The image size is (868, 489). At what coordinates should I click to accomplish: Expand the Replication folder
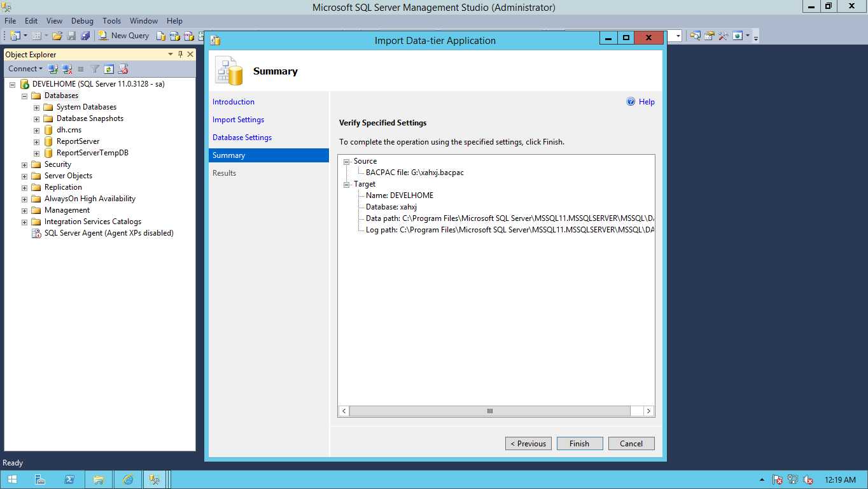coord(24,187)
